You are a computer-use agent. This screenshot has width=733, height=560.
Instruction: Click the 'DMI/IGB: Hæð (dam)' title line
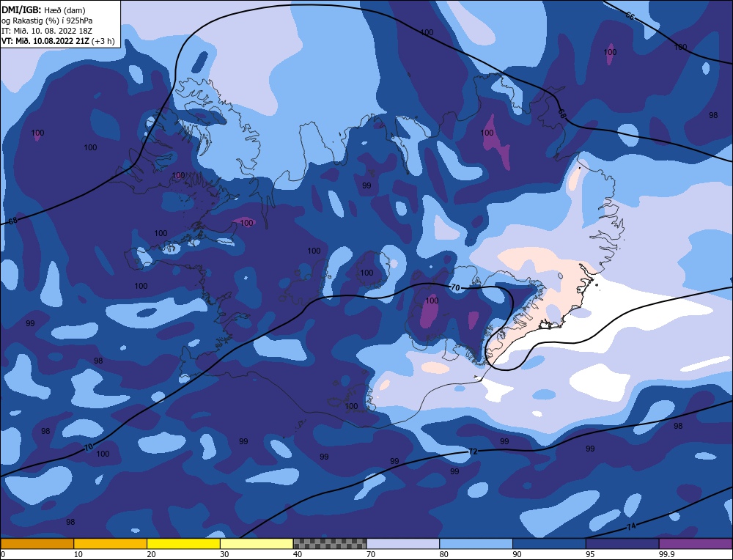43,10
